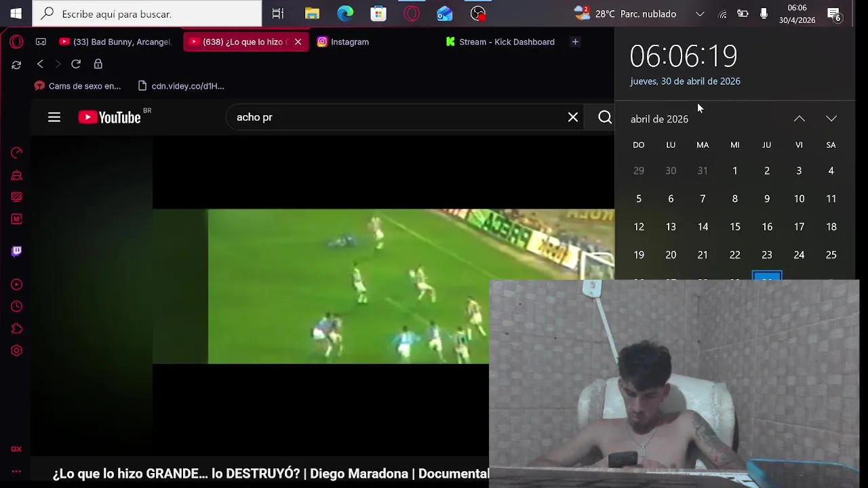Screen dimensions: 868x488
Task: Run the YouTube search magnifier button
Action: 605,117
